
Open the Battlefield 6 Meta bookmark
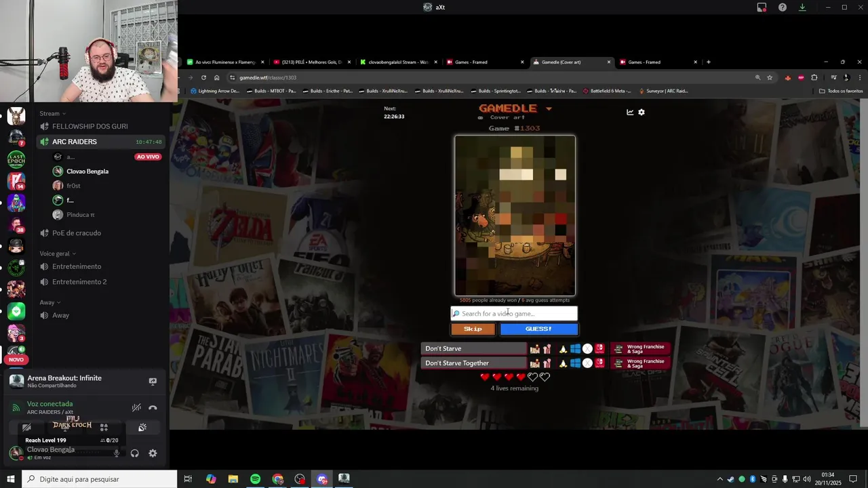pyautogui.click(x=606, y=91)
